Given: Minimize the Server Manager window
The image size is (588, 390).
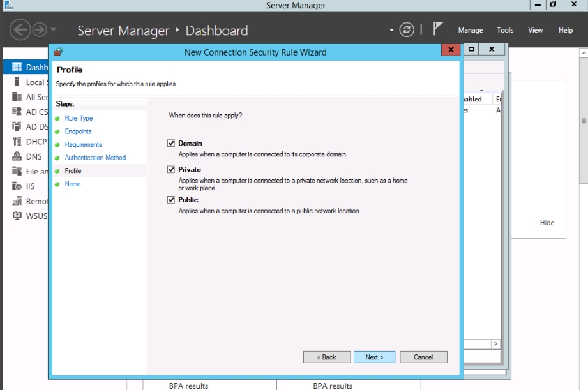Looking at the screenshot, I should 538,4.
